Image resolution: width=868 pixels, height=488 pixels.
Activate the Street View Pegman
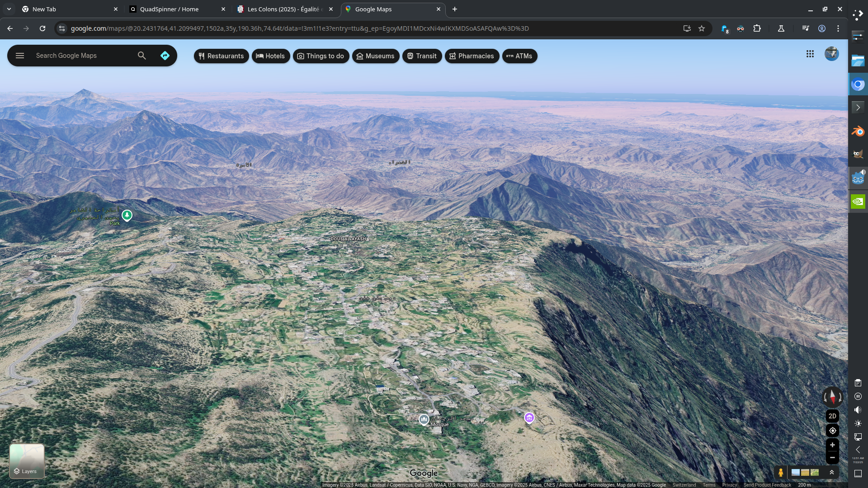click(x=781, y=473)
